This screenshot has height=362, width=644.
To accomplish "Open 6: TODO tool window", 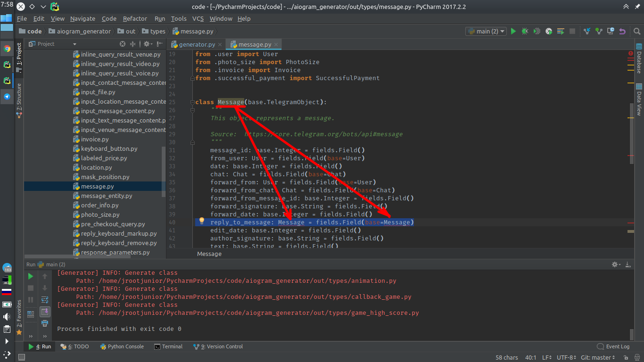I will (75, 346).
